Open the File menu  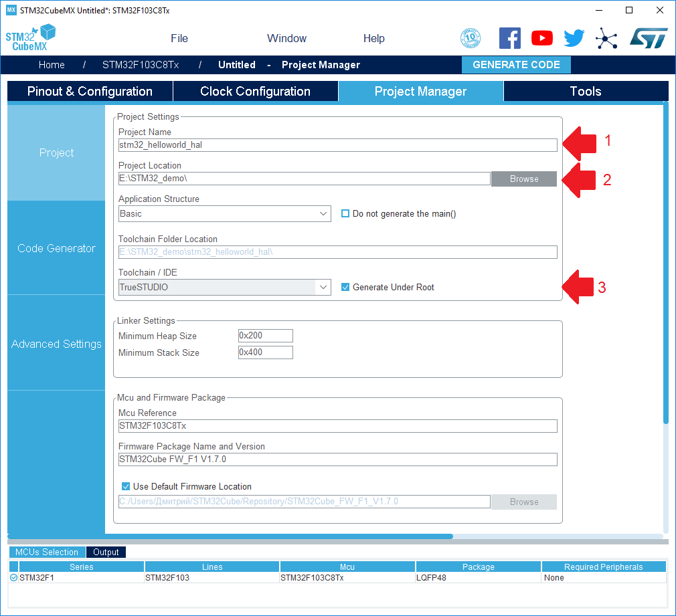tap(179, 38)
